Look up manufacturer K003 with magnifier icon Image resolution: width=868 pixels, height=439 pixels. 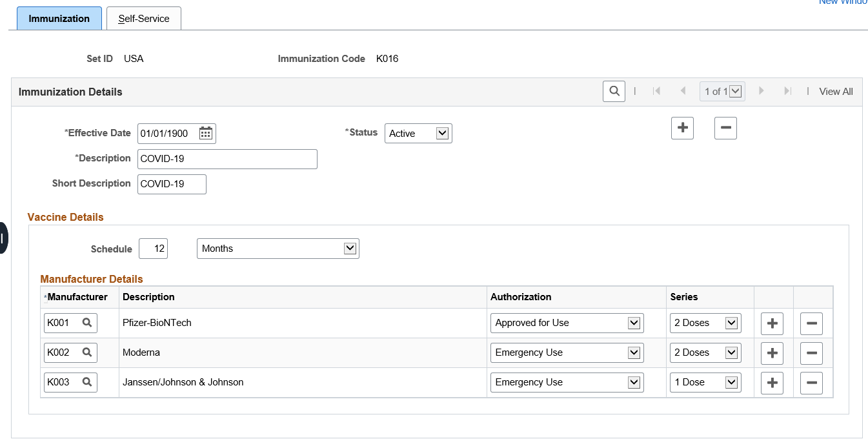pyautogui.click(x=87, y=382)
